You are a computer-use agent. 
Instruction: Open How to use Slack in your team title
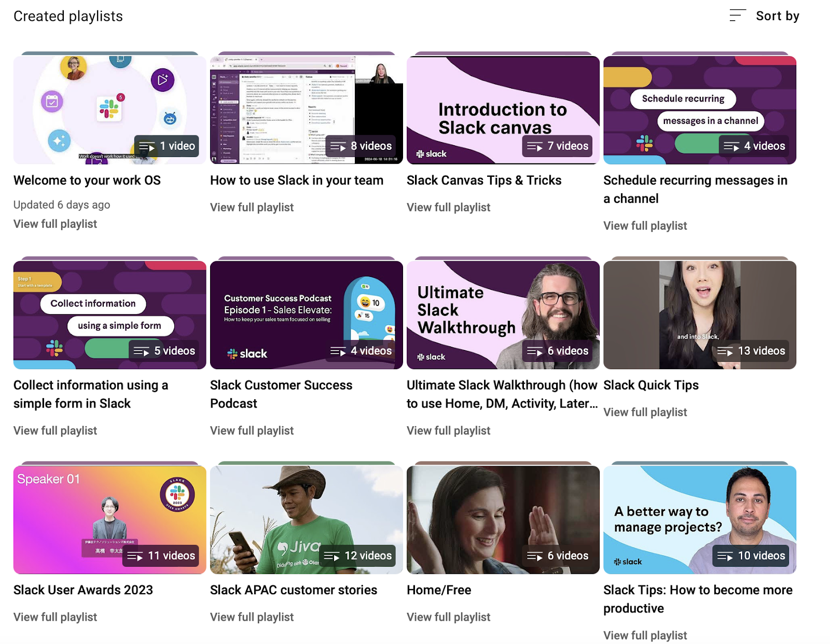pos(297,180)
